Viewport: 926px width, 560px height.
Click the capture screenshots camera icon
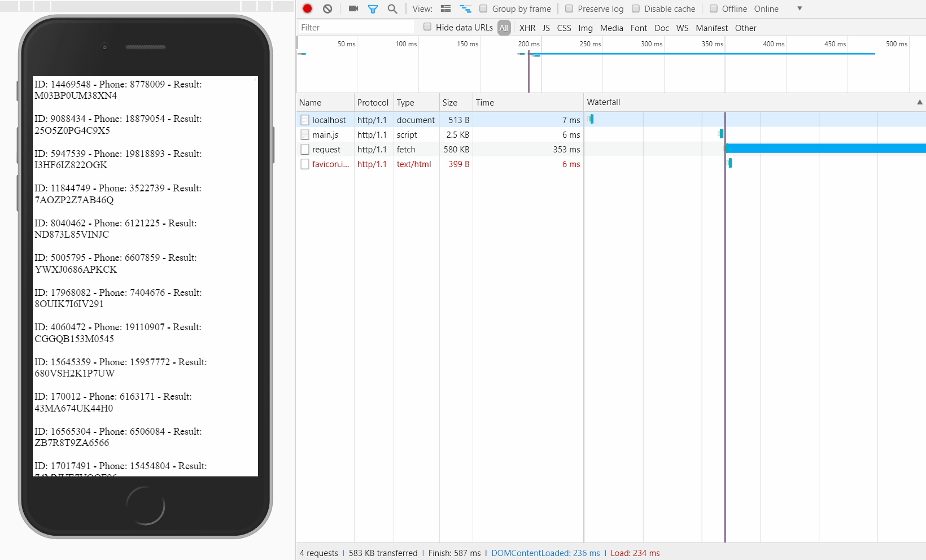click(x=353, y=8)
